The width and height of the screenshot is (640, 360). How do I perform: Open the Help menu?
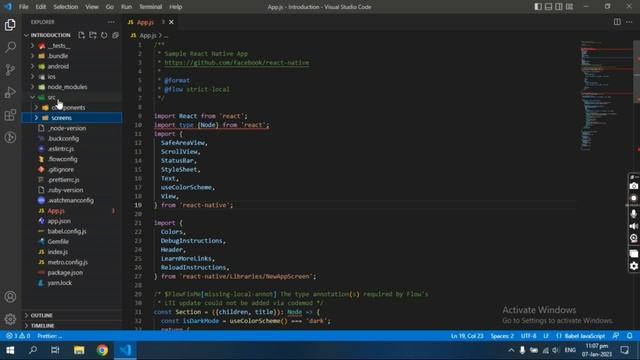pyautogui.click(x=176, y=7)
